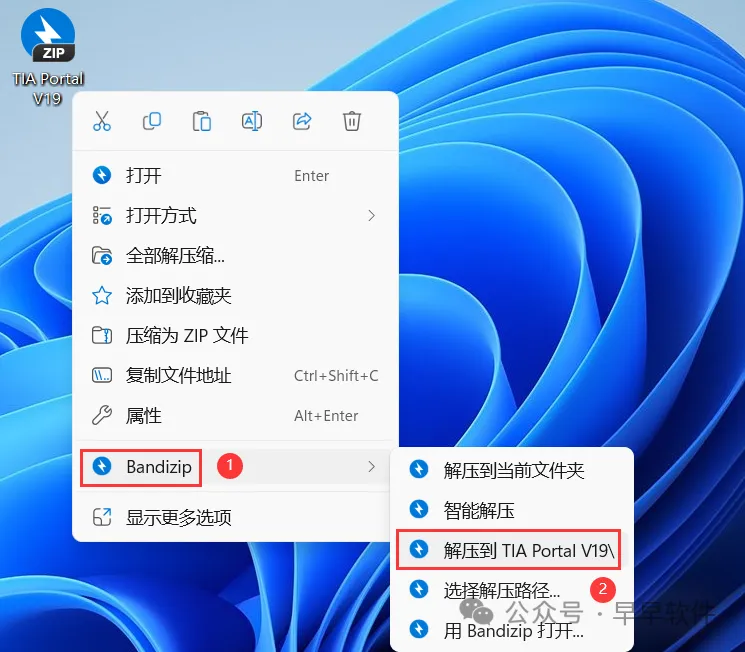Click the Share arrow icon
Screen dimensions: 745x652
pos(302,121)
